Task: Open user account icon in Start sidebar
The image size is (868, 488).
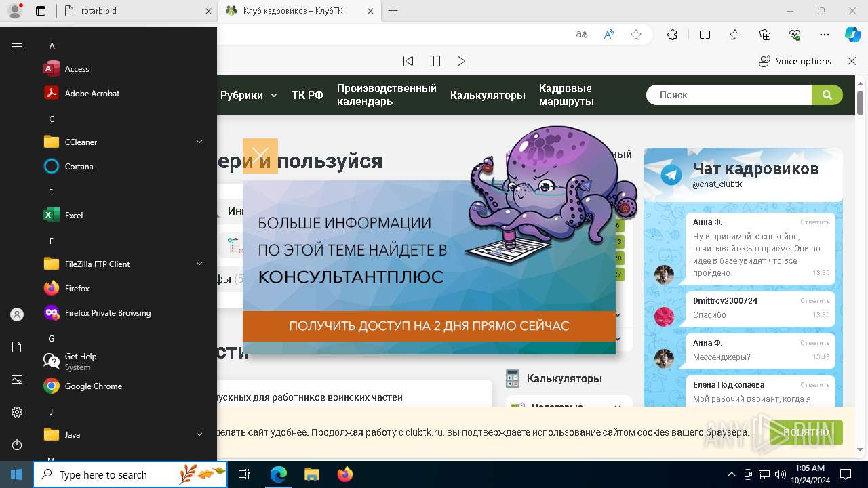Action: point(17,314)
